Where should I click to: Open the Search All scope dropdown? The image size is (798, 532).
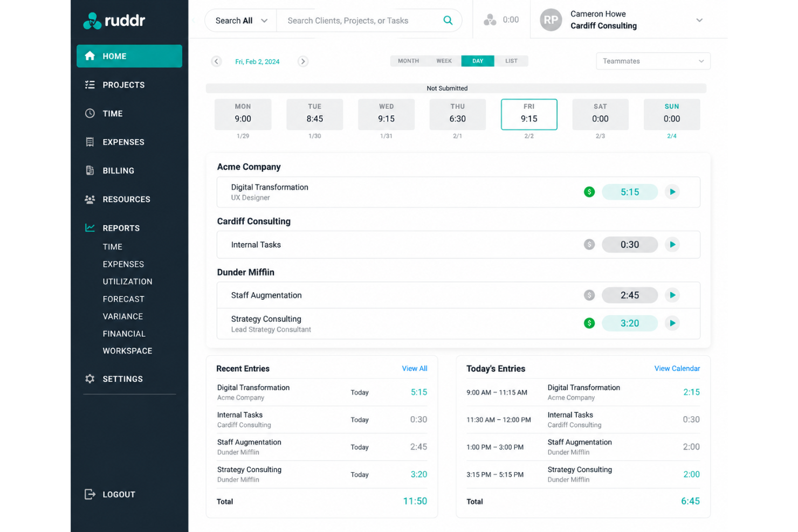coord(241,20)
